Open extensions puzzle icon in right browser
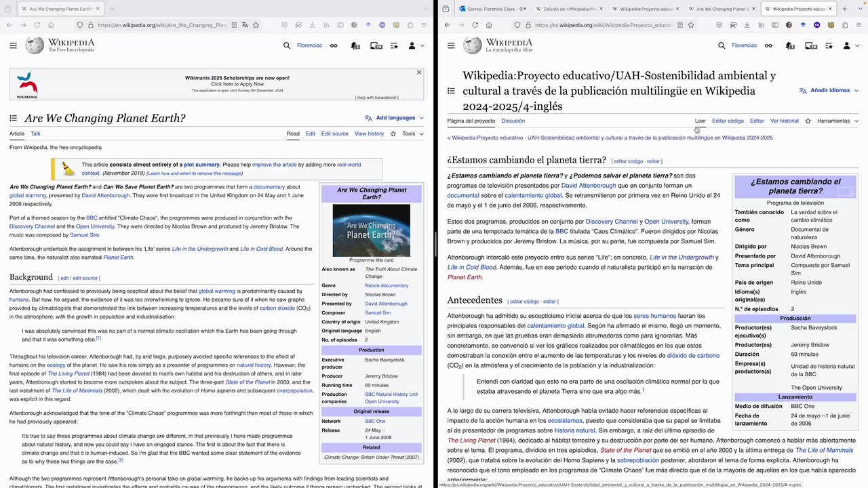Image resolution: width=868 pixels, height=488 pixels. click(x=845, y=25)
